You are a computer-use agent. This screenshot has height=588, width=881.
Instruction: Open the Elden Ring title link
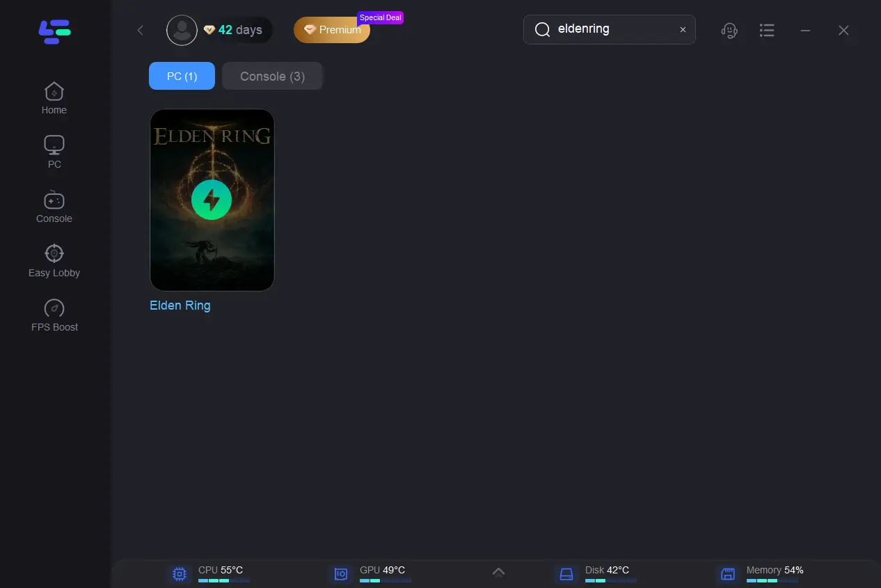click(180, 305)
